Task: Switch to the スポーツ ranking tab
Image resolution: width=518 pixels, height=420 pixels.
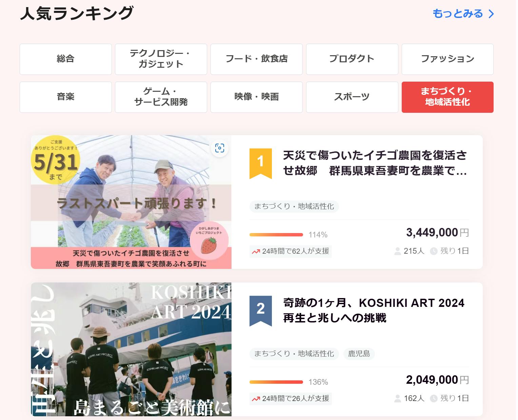Action: [352, 97]
